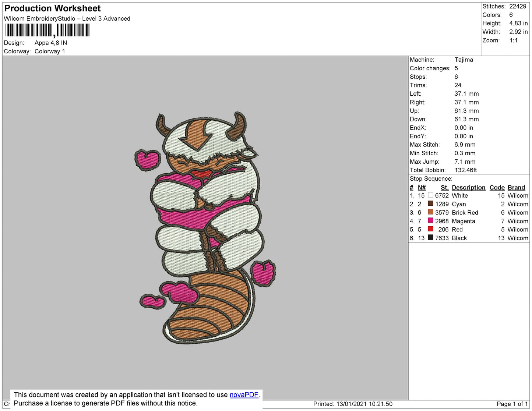
Task: Click the Wilcom EmbroideryStudio text line
Action: 67,19
